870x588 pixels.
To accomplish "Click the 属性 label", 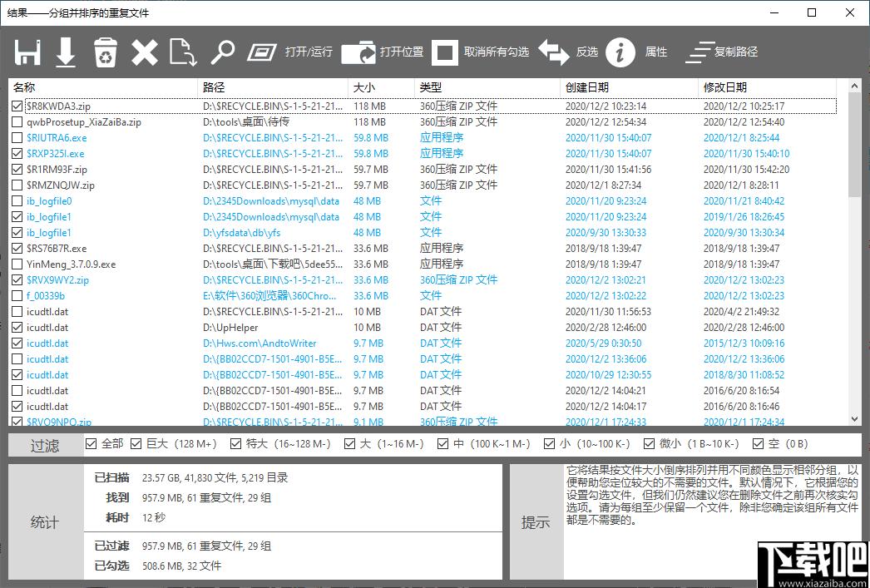I will pos(656,52).
